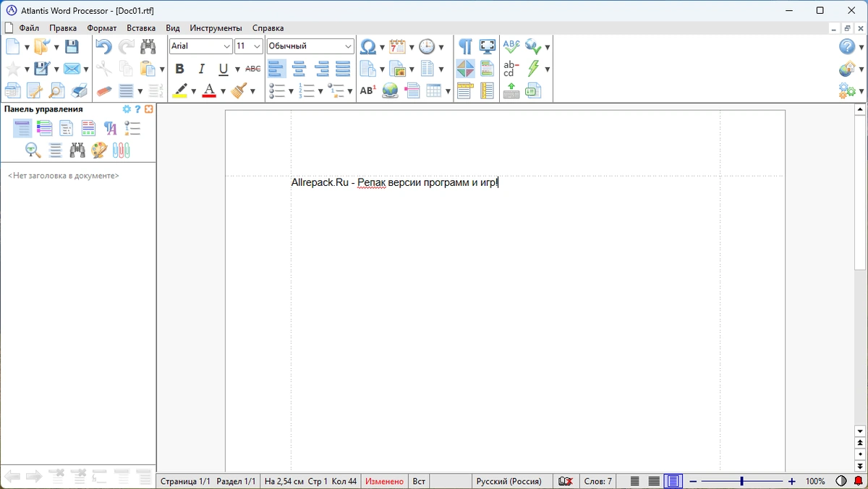868x489 pixels.
Task: Expand the font color dropdown arrow
Action: pyautogui.click(x=223, y=91)
